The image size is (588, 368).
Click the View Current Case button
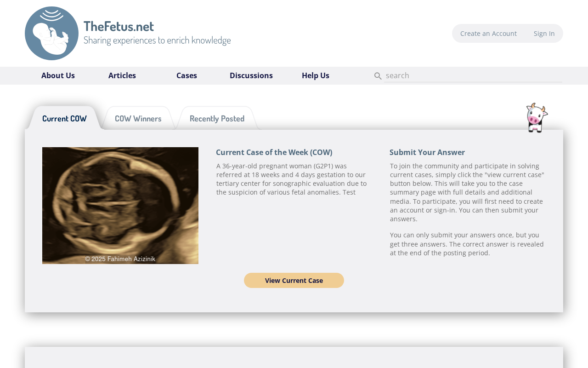click(294, 281)
